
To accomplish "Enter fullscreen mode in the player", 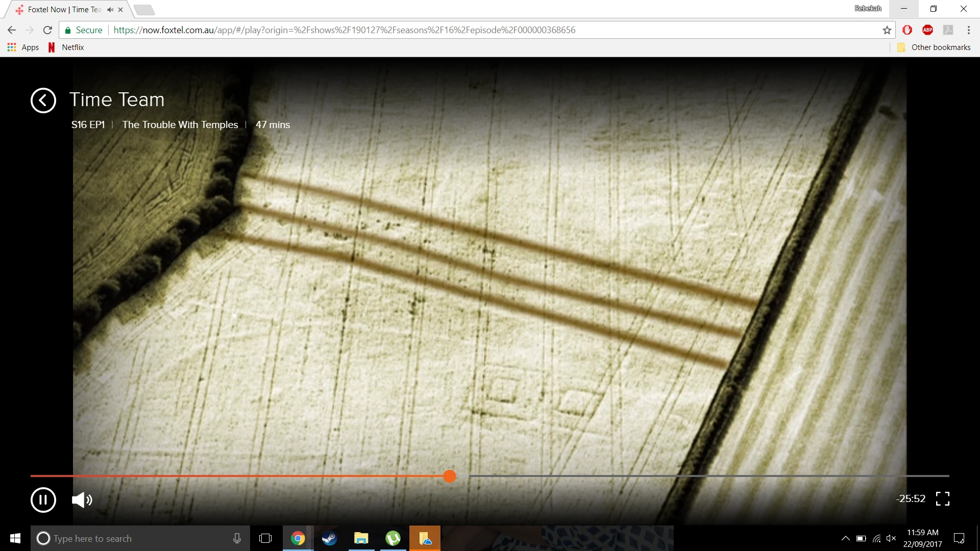I will [943, 498].
